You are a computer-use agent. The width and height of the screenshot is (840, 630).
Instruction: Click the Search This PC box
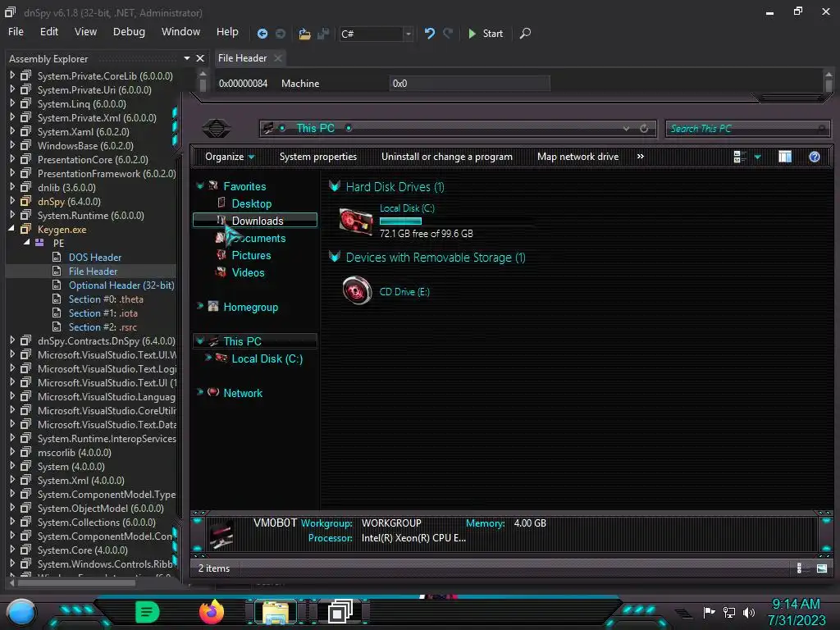(x=747, y=129)
